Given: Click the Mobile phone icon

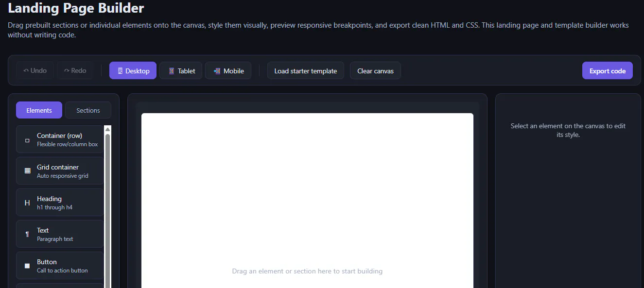Looking at the screenshot, I should coord(217,71).
